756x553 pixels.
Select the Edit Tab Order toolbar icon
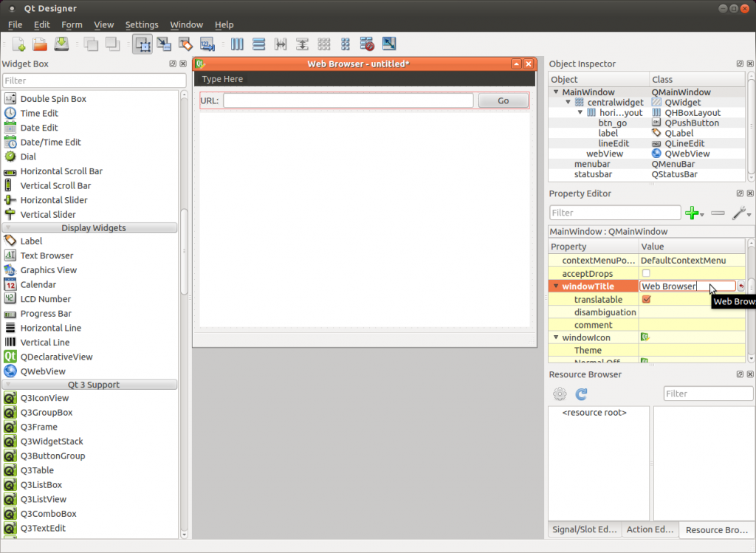[207, 44]
